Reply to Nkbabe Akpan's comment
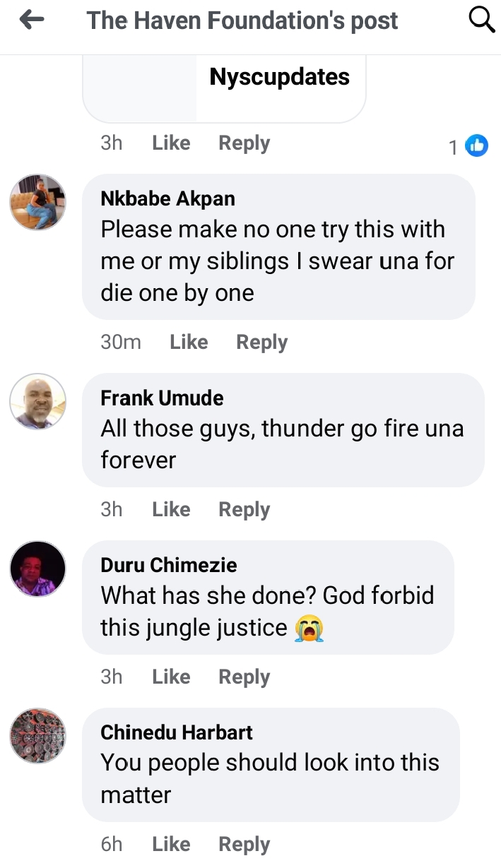 (x=261, y=343)
